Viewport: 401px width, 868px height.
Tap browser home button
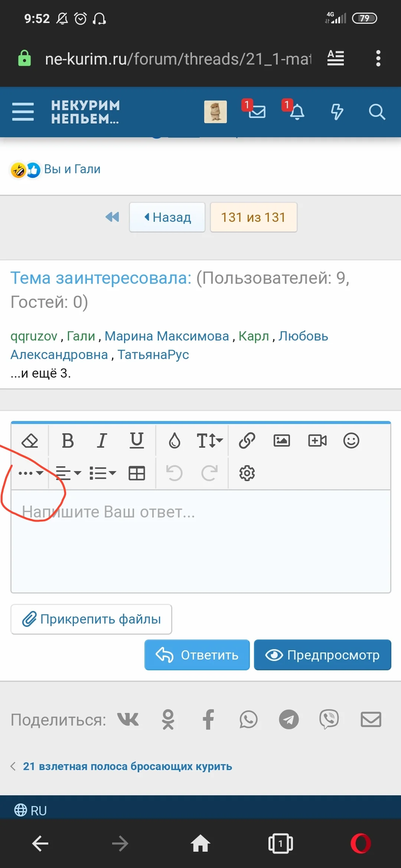click(x=200, y=843)
